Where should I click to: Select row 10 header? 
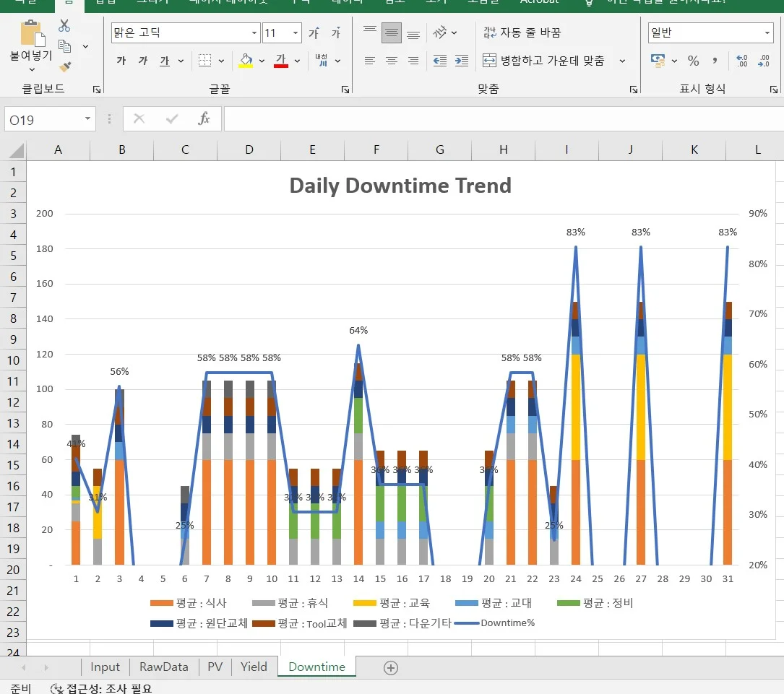point(13,360)
